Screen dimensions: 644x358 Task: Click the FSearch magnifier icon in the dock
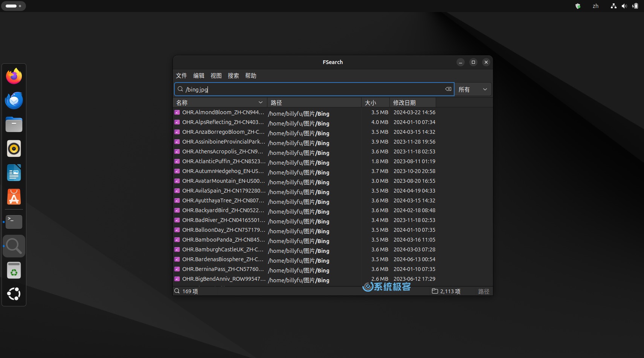[14, 246]
